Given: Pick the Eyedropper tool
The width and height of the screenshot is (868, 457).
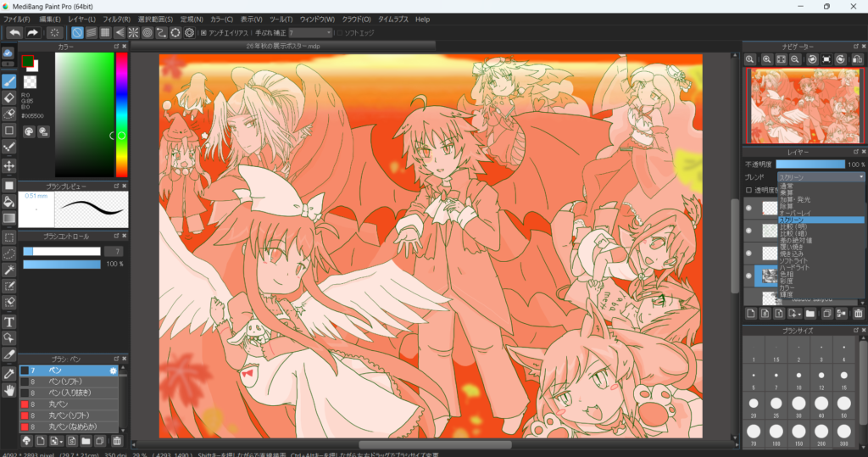Looking at the screenshot, I should click(x=8, y=374).
